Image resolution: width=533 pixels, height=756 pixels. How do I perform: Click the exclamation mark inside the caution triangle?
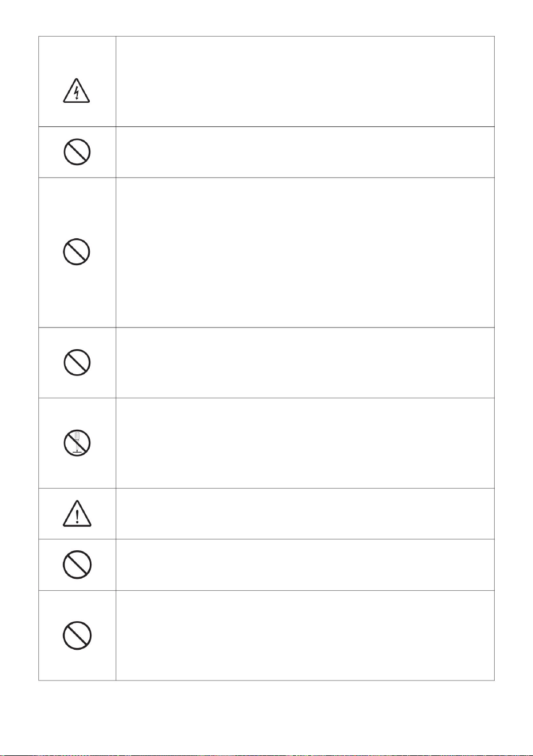point(77,515)
